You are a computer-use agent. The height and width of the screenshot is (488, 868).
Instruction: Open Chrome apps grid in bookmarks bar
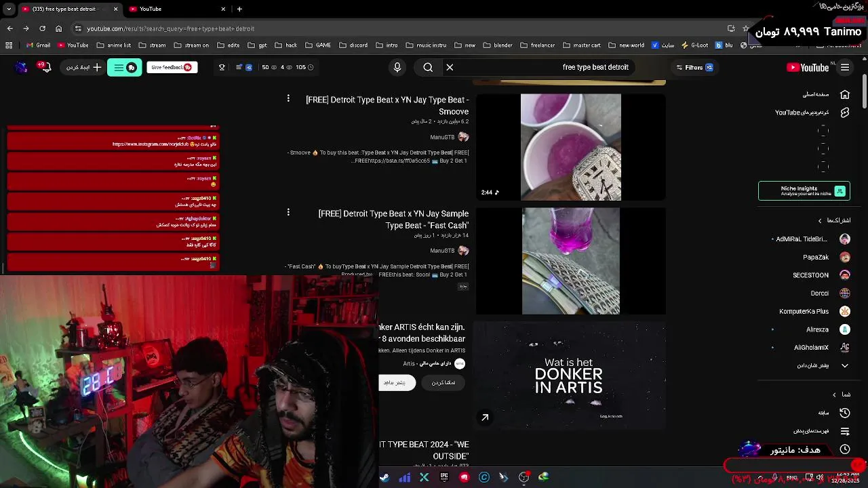click(x=9, y=45)
